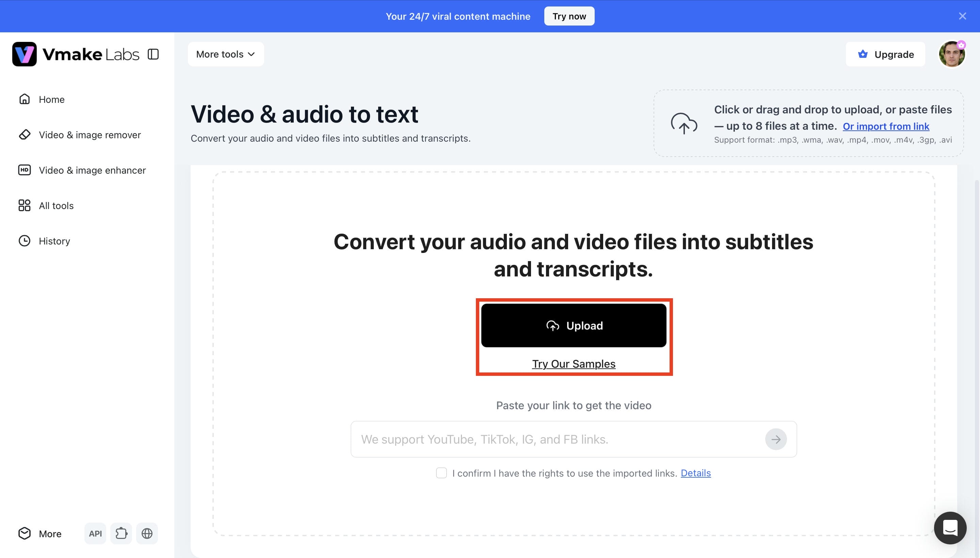Click the Vmake Labs logo

pyautogui.click(x=76, y=54)
